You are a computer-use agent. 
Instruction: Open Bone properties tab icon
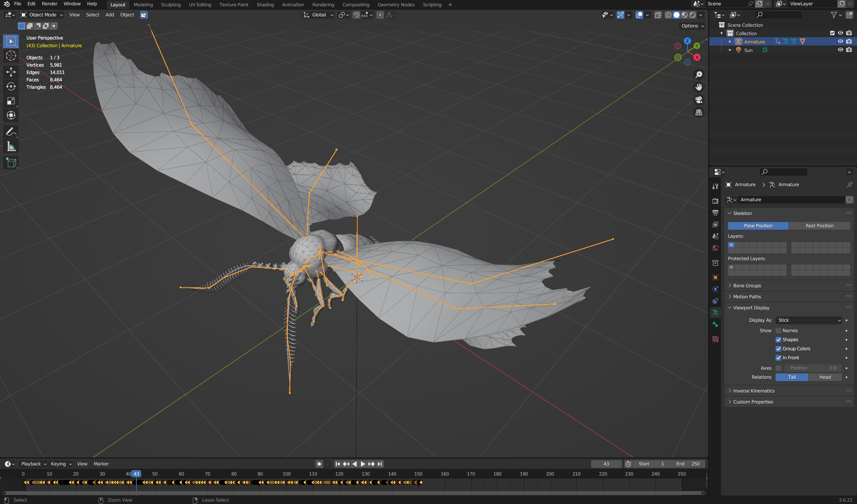point(715,325)
